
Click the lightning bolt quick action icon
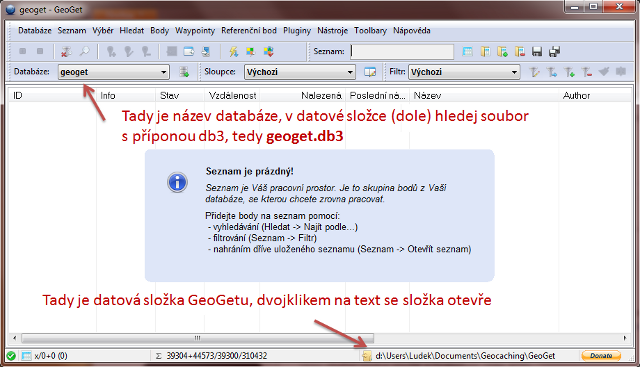point(233,51)
